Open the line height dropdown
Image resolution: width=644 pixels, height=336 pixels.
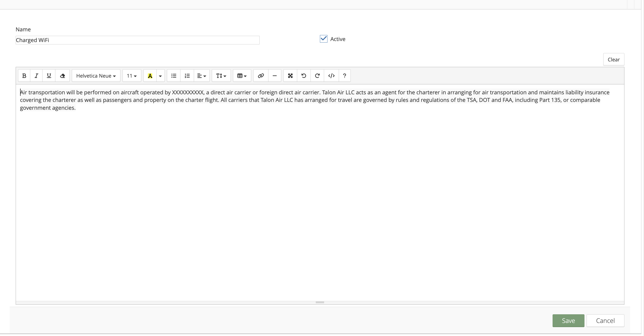[x=221, y=76]
